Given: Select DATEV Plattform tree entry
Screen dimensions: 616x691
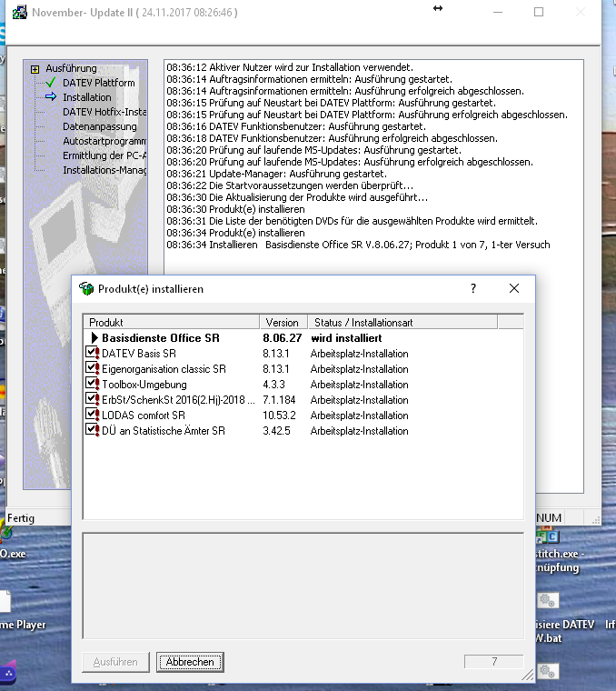Looking at the screenshot, I should [99, 83].
